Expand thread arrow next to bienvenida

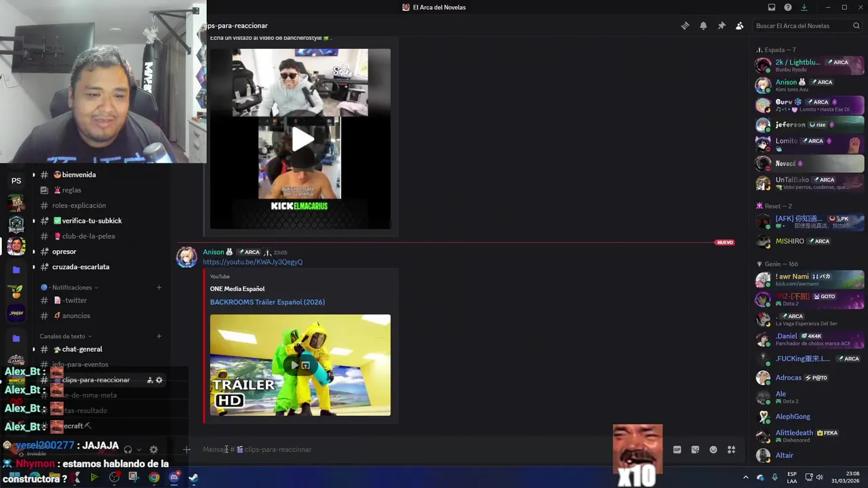[33, 175]
